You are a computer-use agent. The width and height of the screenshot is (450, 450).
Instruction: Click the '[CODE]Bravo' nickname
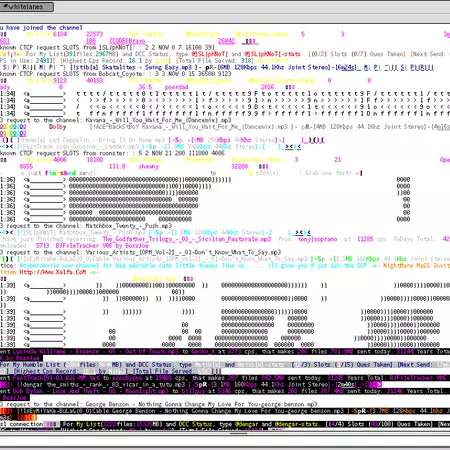(128, 41)
